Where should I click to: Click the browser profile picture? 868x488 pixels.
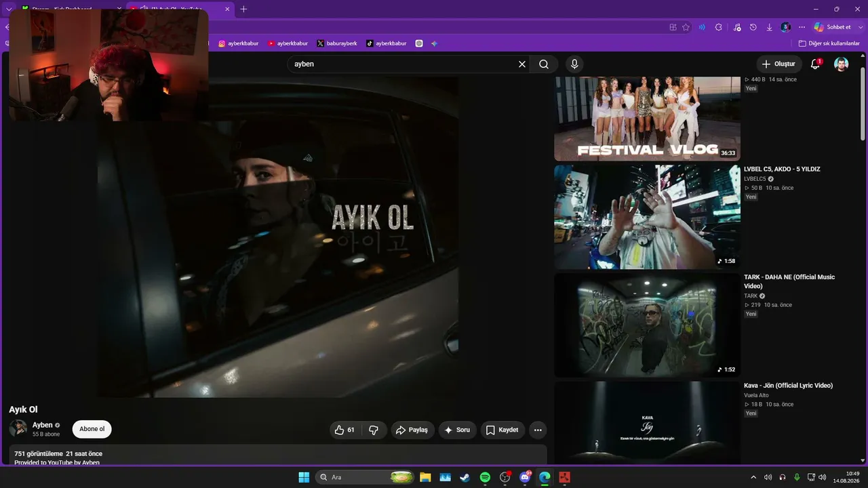(x=785, y=27)
